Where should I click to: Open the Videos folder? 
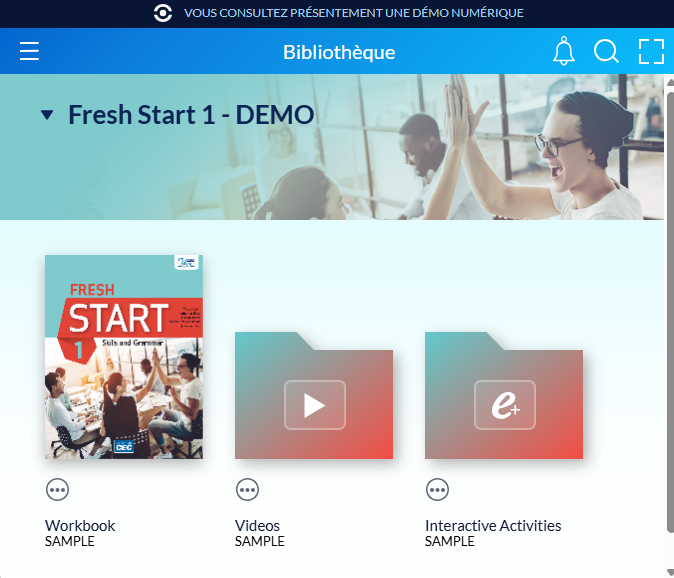[314, 395]
